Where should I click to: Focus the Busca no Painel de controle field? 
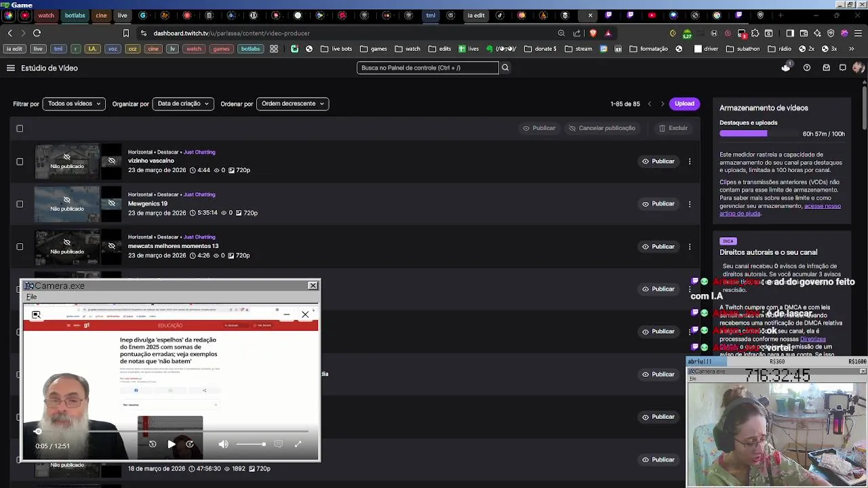point(427,68)
